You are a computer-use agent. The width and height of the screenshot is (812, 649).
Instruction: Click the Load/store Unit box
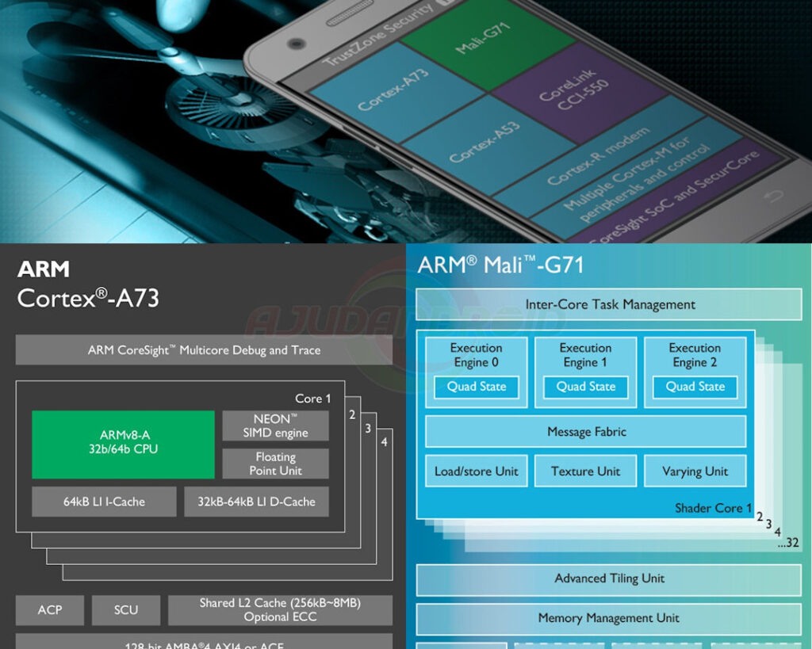(477, 471)
